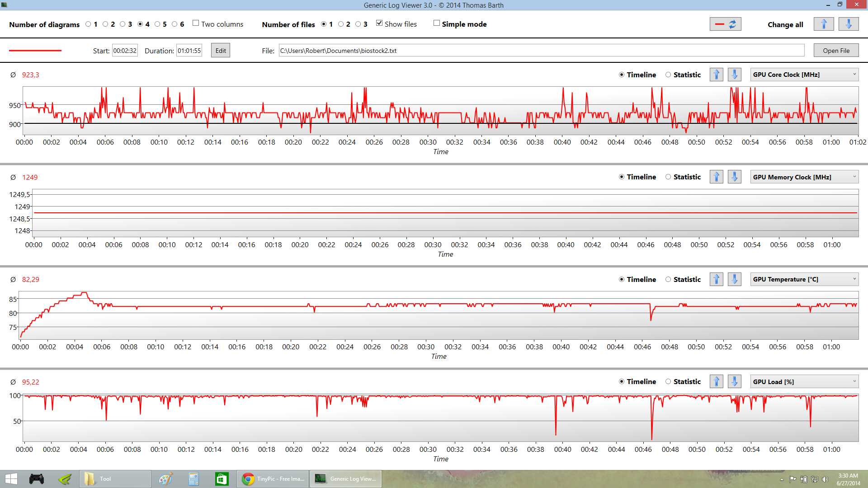Viewport: 868px width, 488px height.
Task: Click the Edit button
Action: click(x=221, y=51)
